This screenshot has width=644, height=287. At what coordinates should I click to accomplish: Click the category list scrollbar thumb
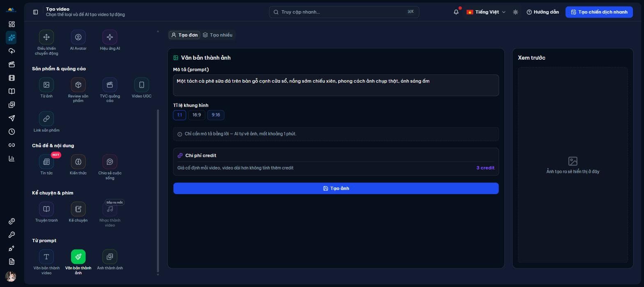click(158, 190)
